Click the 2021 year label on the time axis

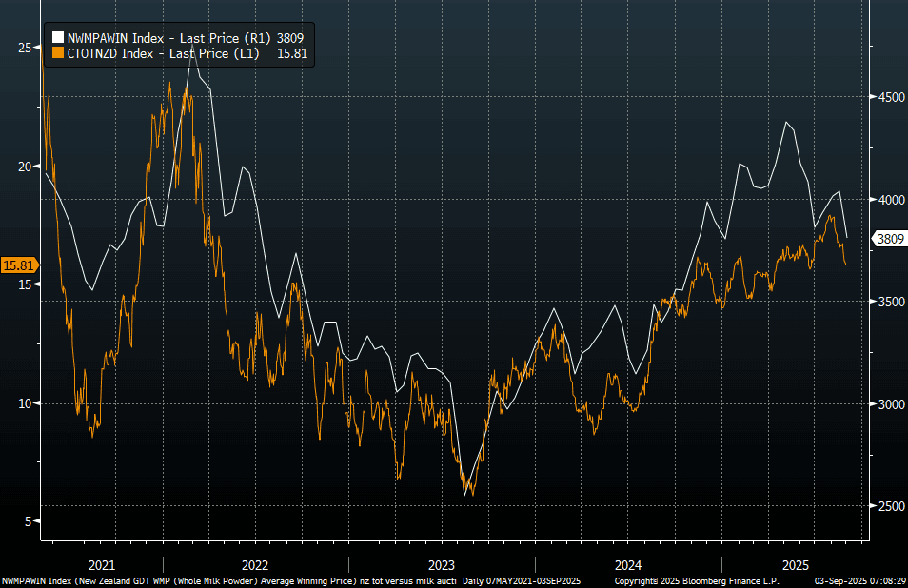(101, 565)
